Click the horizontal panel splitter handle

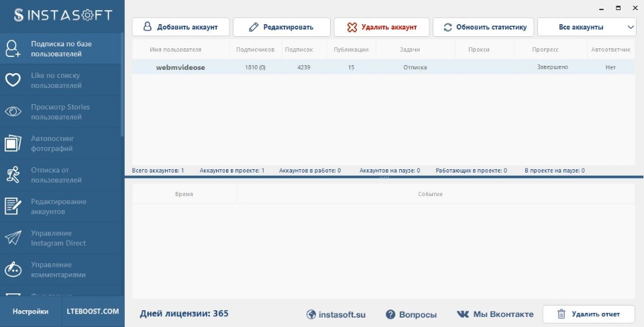coord(384,177)
